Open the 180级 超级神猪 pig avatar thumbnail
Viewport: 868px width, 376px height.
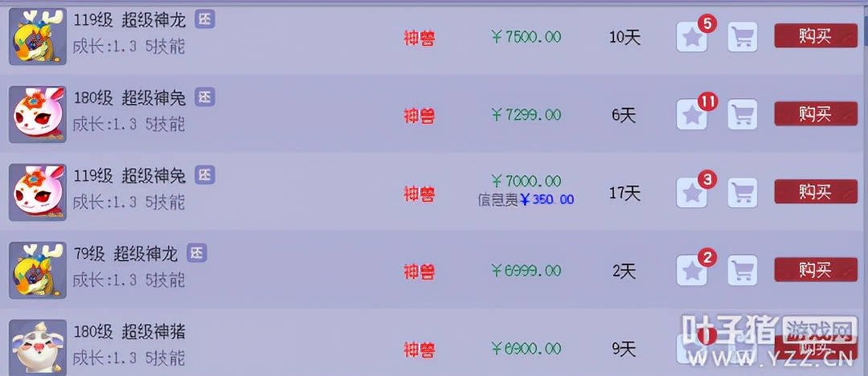pyautogui.click(x=37, y=347)
